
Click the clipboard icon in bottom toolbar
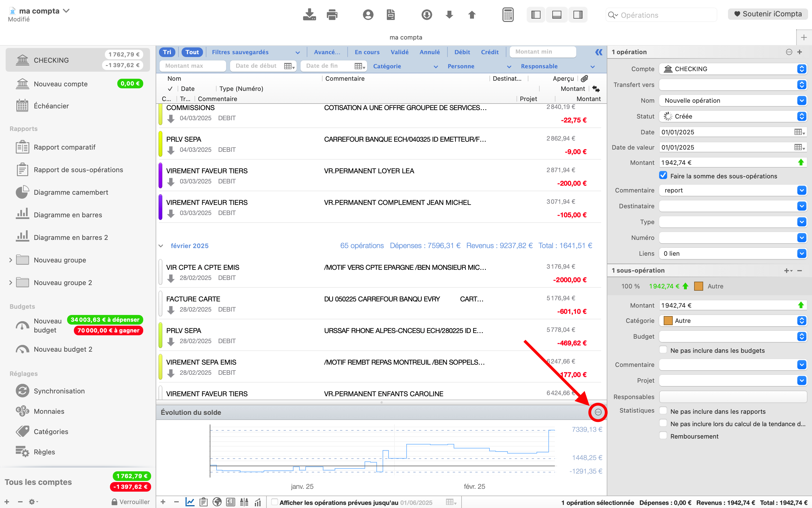click(203, 502)
